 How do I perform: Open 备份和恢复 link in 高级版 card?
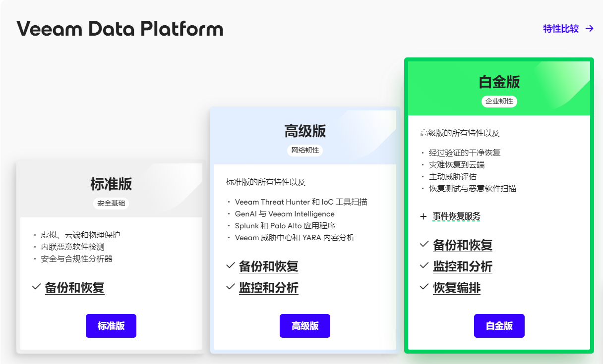pos(269,266)
